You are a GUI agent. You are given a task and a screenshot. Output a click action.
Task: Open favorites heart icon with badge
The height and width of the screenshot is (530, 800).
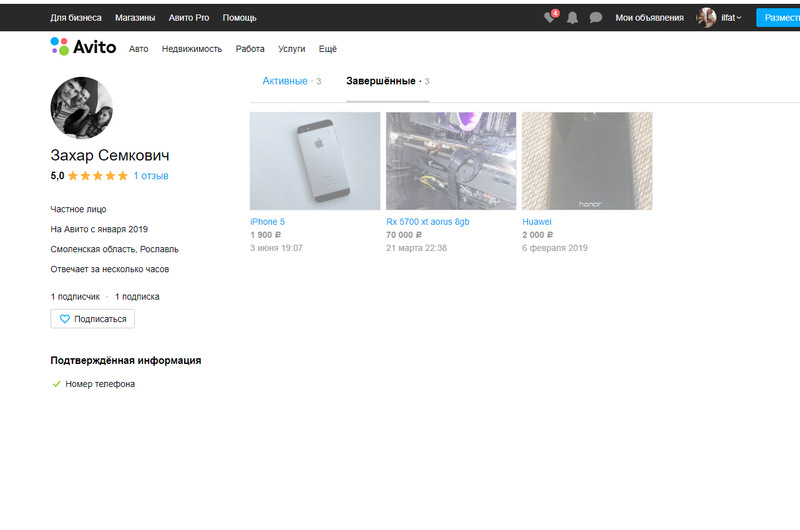click(x=549, y=18)
